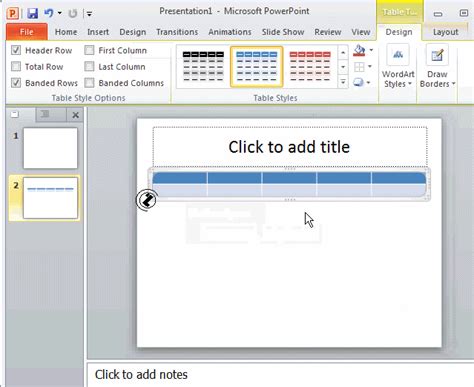This screenshot has height=387, width=474.
Task: Open the Borders dropdown arrow
Action: click(x=370, y=67)
